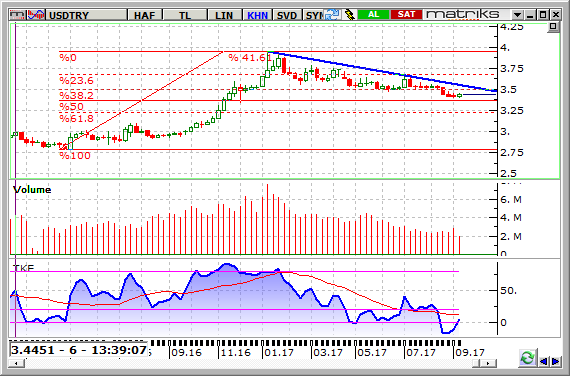Click the 09.17 date axis label
Image resolution: width=570 pixels, height=376 pixels.
470,352
